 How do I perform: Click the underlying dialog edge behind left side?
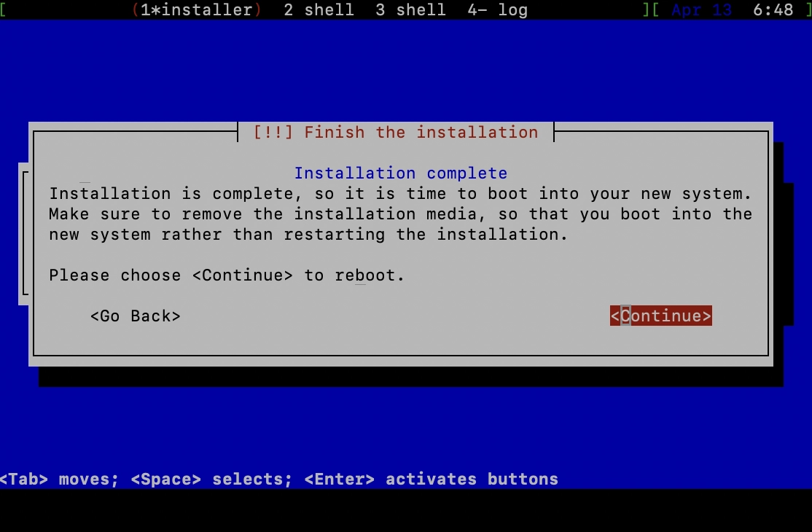(x=23, y=234)
